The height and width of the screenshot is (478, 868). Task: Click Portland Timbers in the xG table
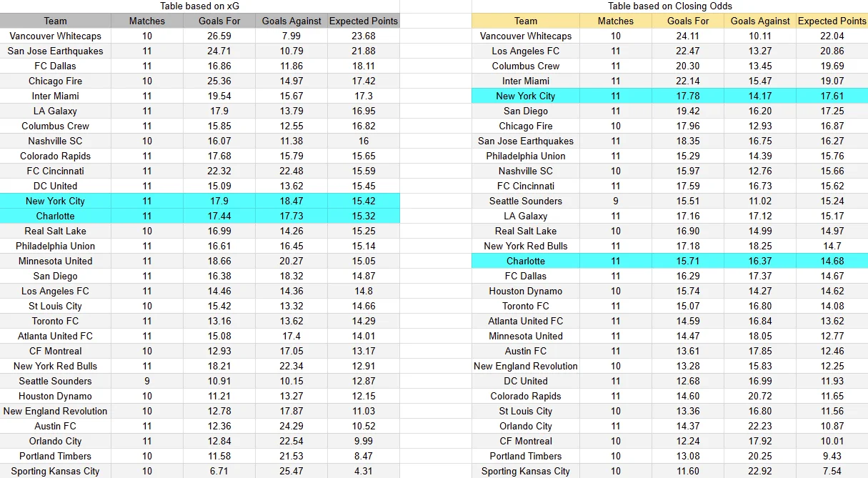point(56,456)
